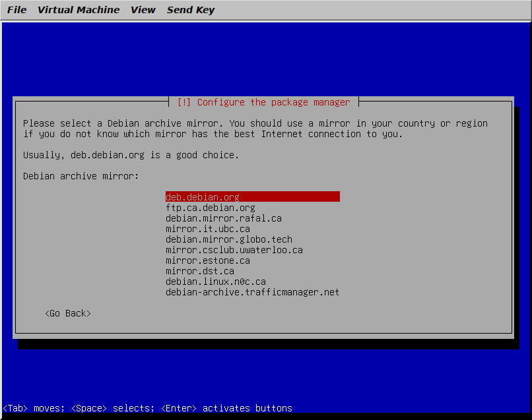Choose mirror.csclub.uwaterloo.ca mirror
This screenshot has width=532, height=420.
tap(234, 250)
